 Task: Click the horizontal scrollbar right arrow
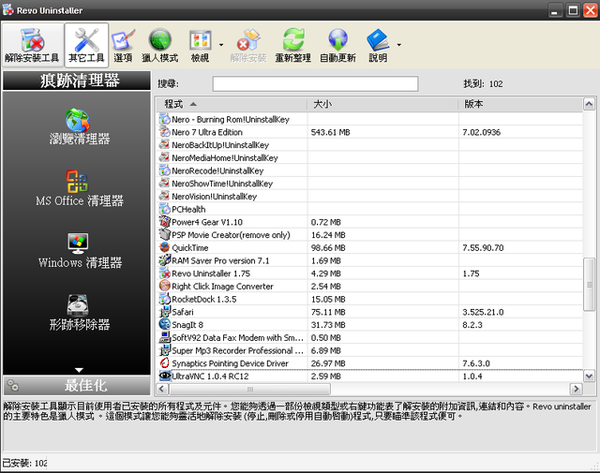tap(576, 389)
